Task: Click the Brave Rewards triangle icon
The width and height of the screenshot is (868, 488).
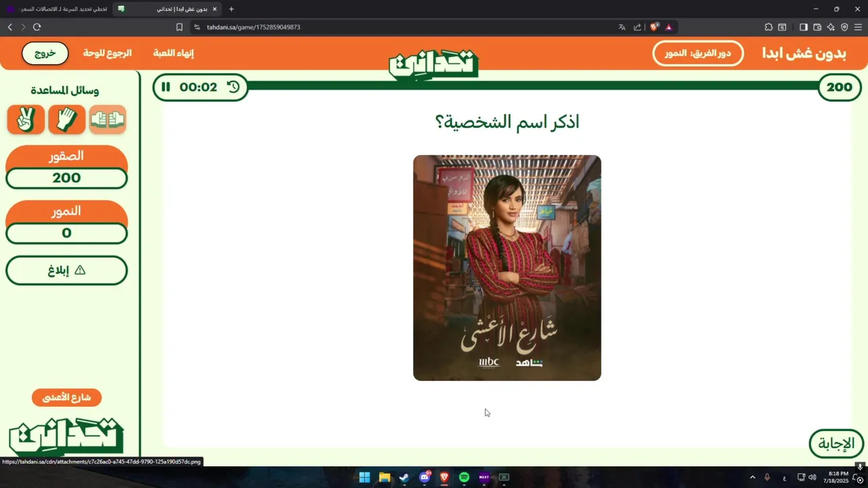Action: [669, 27]
